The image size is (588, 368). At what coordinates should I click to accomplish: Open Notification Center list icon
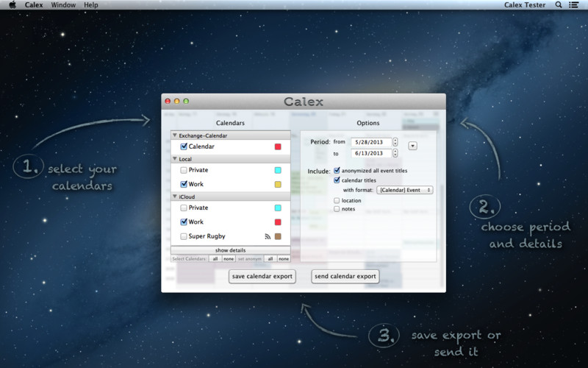[573, 5]
